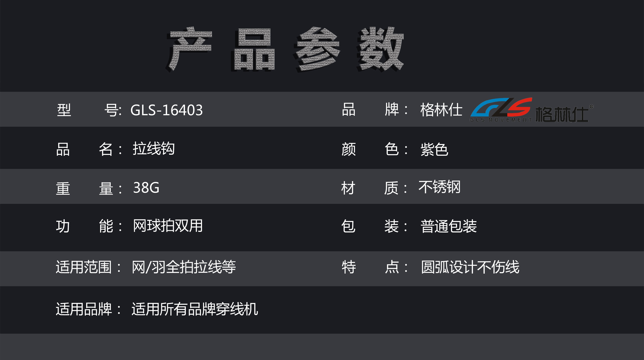This screenshot has width=644, height=360.
Task: Click the GLS Movement logo graphic
Action: click(501, 109)
